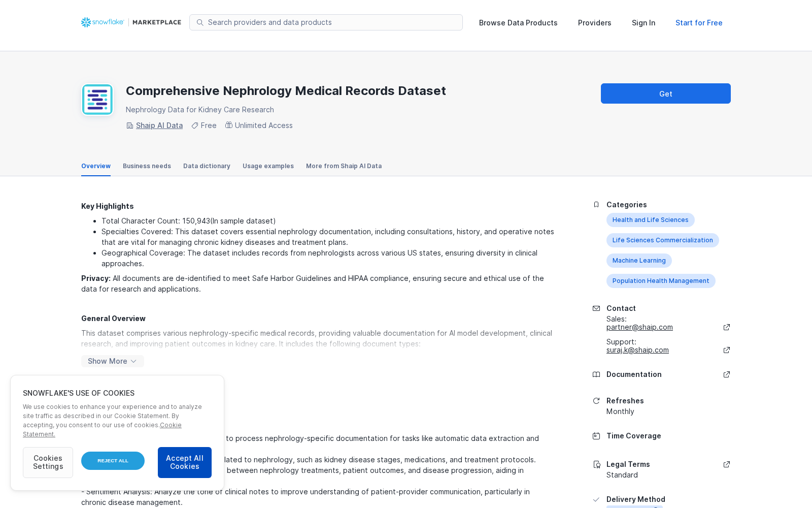The height and width of the screenshot is (508, 812).
Task: Open the Documentation external link icon
Action: click(x=727, y=374)
